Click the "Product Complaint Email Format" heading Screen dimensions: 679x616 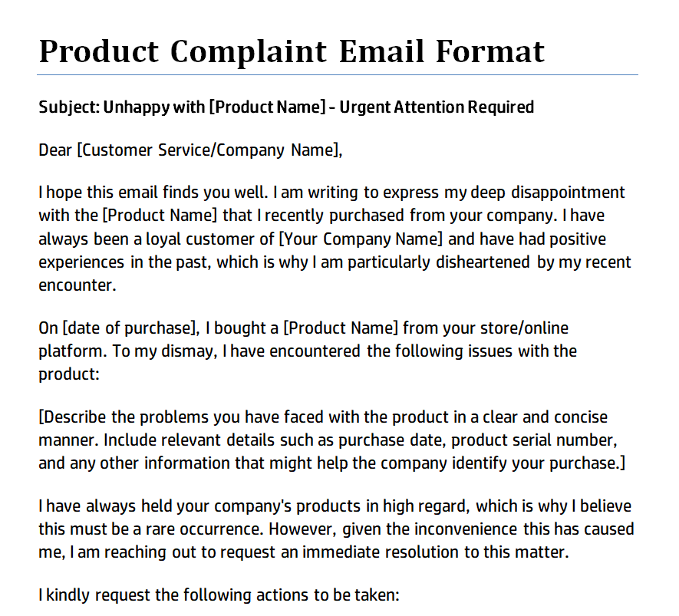292,51
